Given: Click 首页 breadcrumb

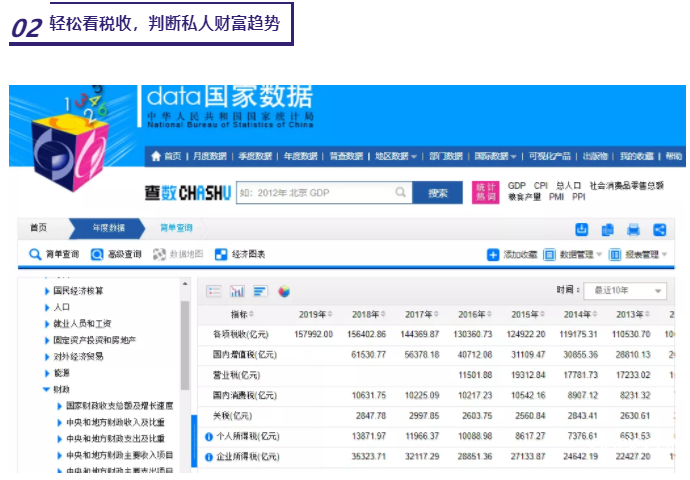Looking at the screenshot, I should [x=38, y=227].
